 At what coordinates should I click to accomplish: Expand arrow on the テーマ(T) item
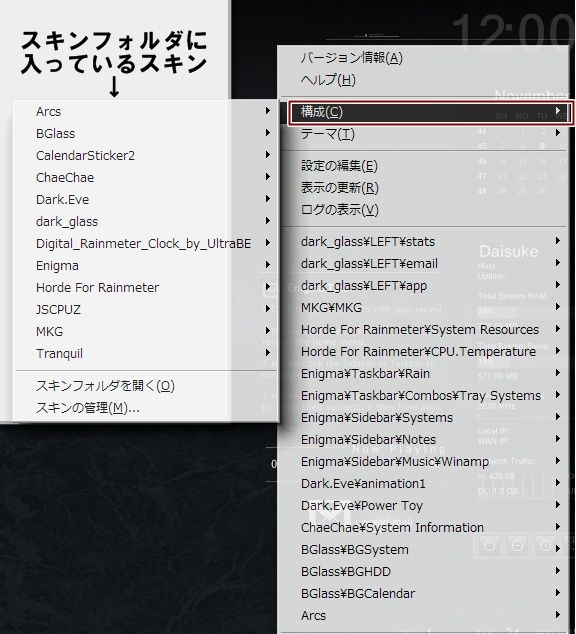click(558, 132)
